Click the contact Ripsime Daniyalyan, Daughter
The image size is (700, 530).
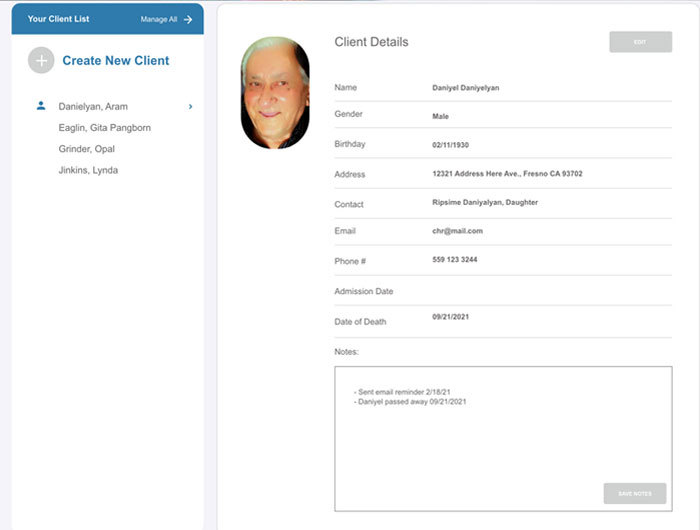485,202
